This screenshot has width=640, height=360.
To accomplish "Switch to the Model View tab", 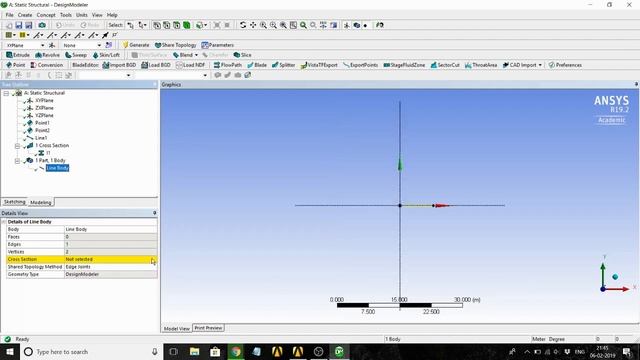I will point(177,328).
